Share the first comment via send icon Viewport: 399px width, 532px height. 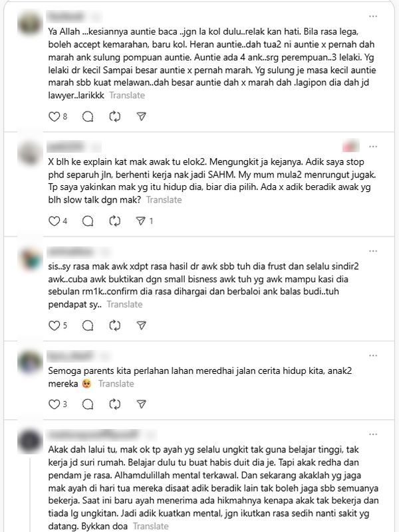coord(141,117)
